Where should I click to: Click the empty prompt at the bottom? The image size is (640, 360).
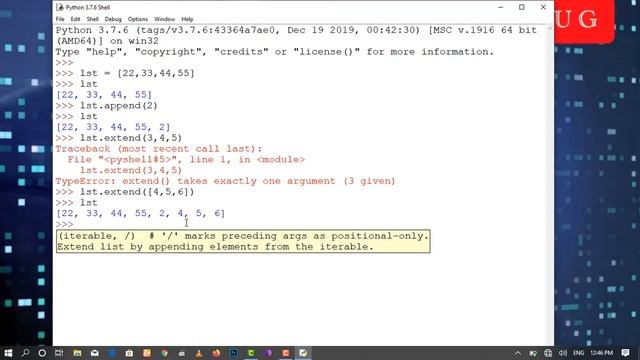click(x=64, y=224)
